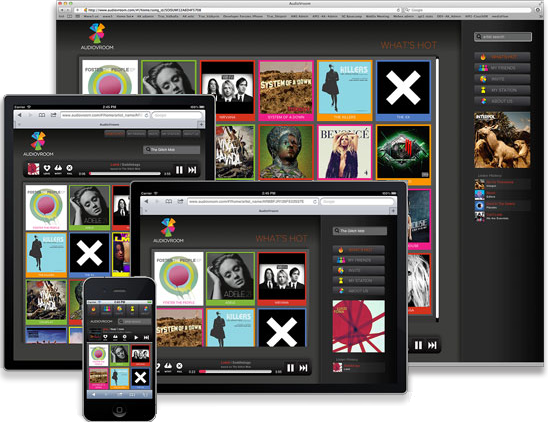This screenshot has width=548, height=422.
Task: Pause playback on portrait iPad player
Action: tap(179, 170)
